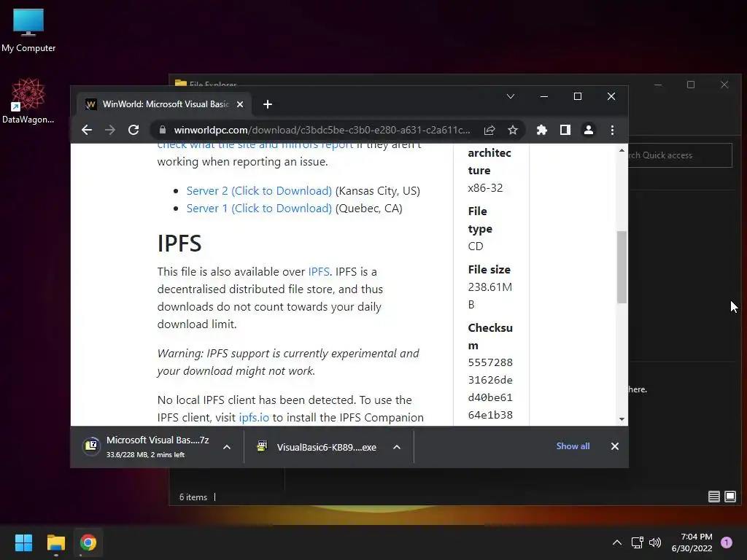The height and width of the screenshot is (560, 747).
Task: Open the 7:04 PM clock and calendar
Action: pyautogui.click(x=692, y=542)
